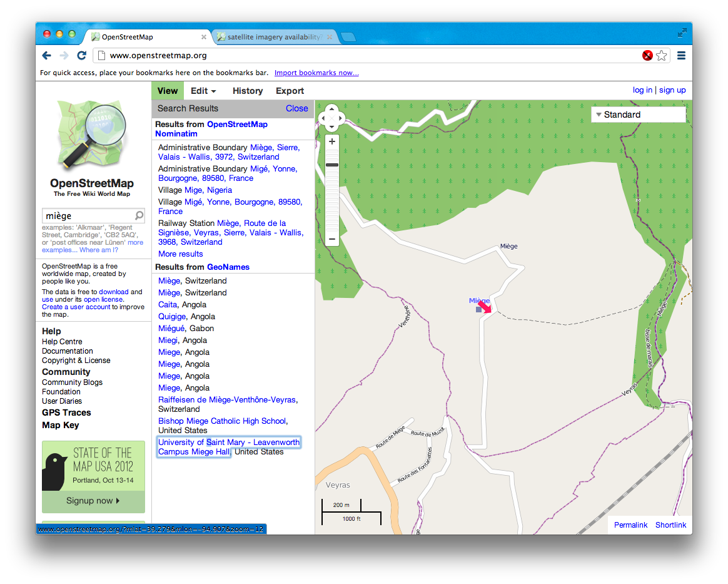This screenshot has height=584, width=728.
Task: Zoom in with the map plus button
Action: [332, 141]
